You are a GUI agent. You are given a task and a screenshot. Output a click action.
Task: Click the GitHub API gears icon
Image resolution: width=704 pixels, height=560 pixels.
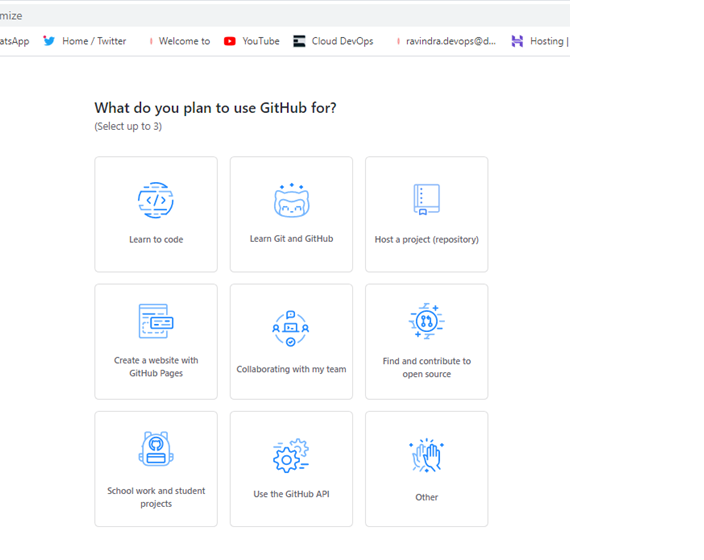coord(291,455)
